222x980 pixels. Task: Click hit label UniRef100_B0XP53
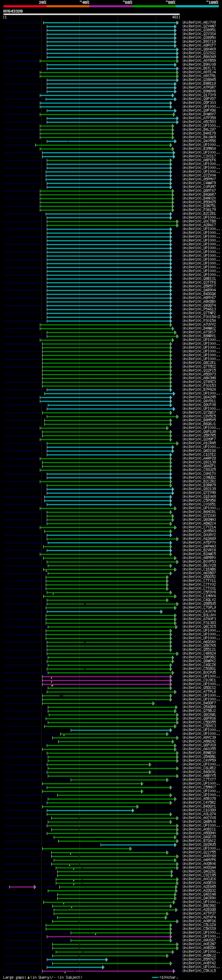point(199,561)
